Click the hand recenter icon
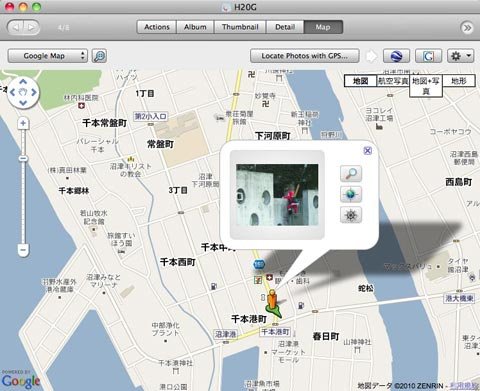This screenshot has width=480, height=391. coord(23,92)
